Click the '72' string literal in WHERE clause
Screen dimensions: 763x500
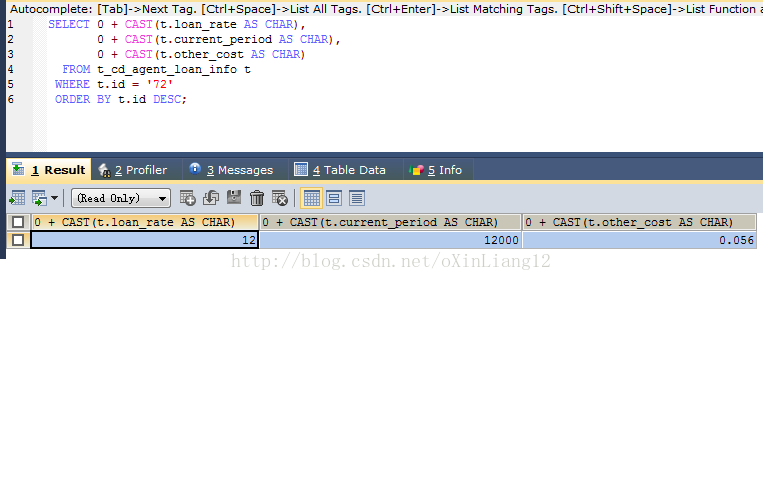click(x=160, y=84)
